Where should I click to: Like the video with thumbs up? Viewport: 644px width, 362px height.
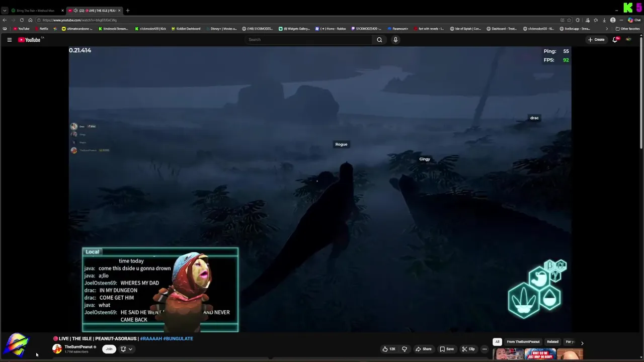point(388,349)
